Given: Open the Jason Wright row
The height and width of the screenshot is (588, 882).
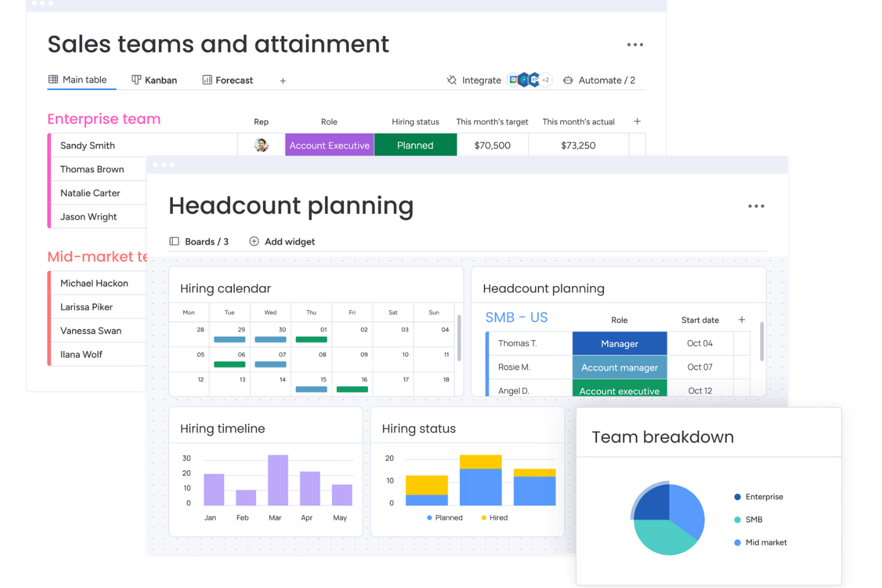Looking at the screenshot, I should tap(99, 217).
